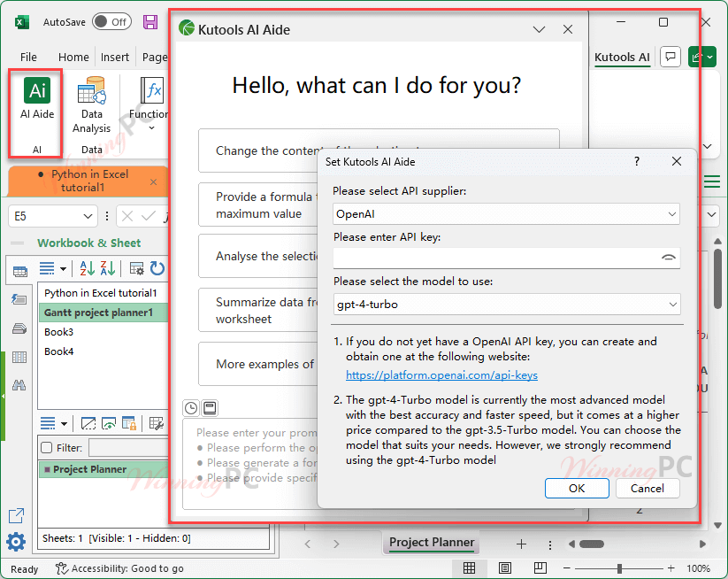This screenshot has width=728, height=579.
Task: Open the gpt-4-turbo model dropdown
Action: tap(507, 305)
